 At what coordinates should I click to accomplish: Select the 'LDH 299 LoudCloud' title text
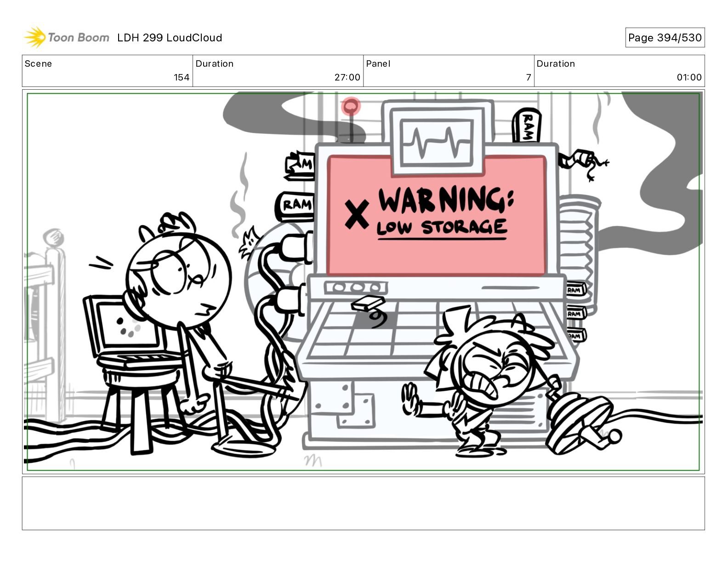click(170, 38)
